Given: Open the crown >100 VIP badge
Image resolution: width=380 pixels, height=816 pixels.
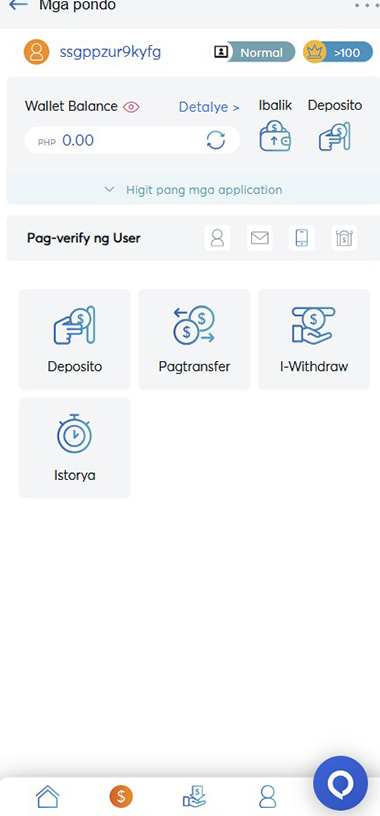Looking at the screenshot, I should 338,52.
